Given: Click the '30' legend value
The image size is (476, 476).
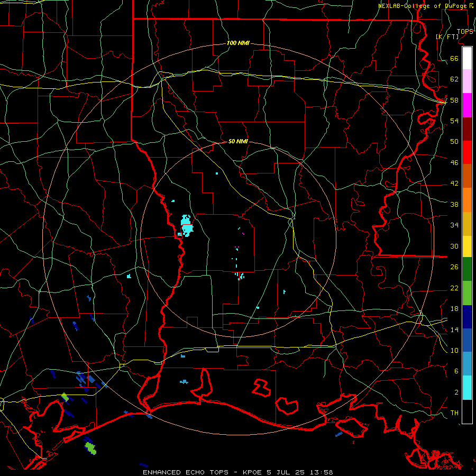Looking at the screenshot, I should pyautogui.click(x=454, y=246).
